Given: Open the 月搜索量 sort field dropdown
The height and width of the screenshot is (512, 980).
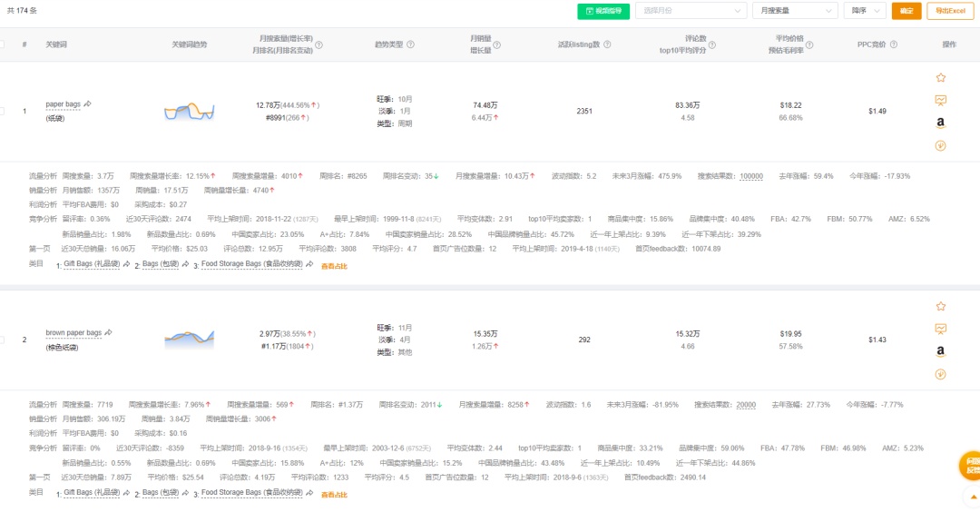Looking at the screenshot, I should pos(795,11).
